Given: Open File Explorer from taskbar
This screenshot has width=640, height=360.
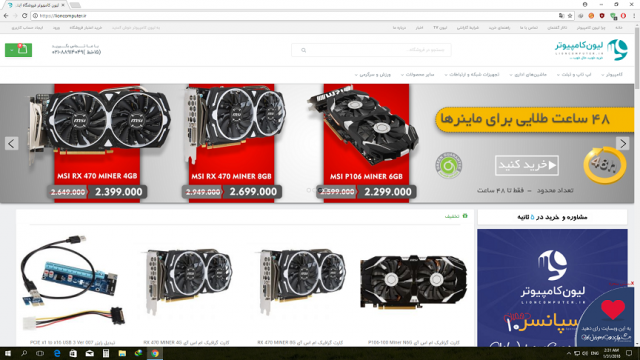Looking at the screenshot, I should click(x=122, y=353).
